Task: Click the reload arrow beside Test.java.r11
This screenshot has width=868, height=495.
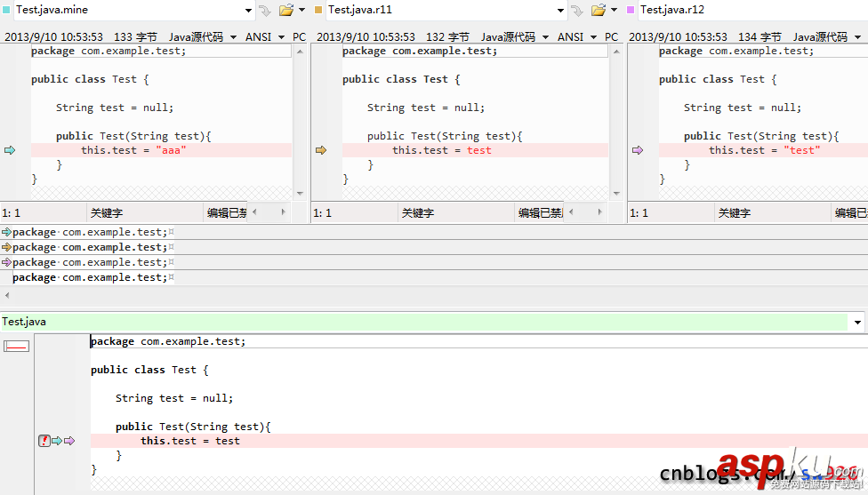Action: [x=577, y=10]
